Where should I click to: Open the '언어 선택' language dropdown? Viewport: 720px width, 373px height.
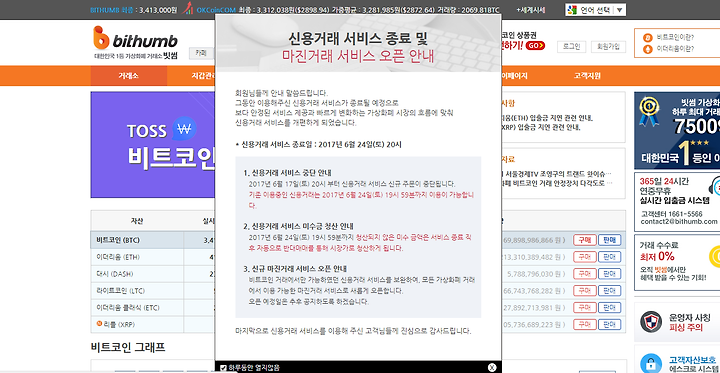tap(596, 10)
